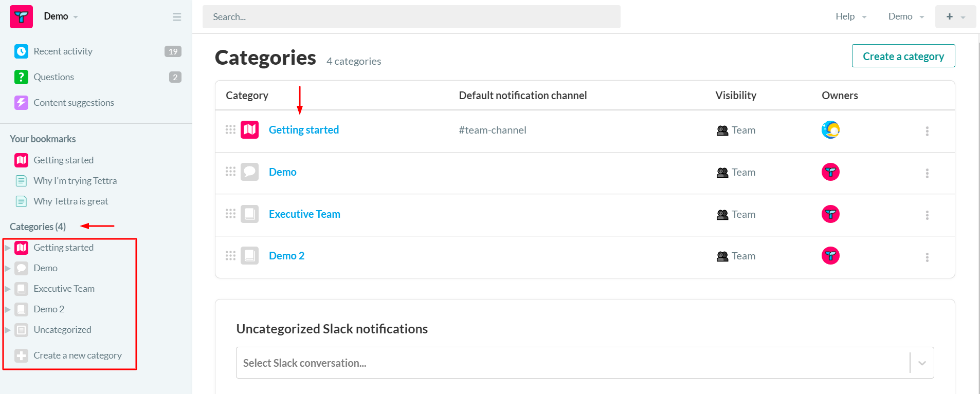Click the green Questions icon
This screenshot has height=394, width=980.
[21, 77]
